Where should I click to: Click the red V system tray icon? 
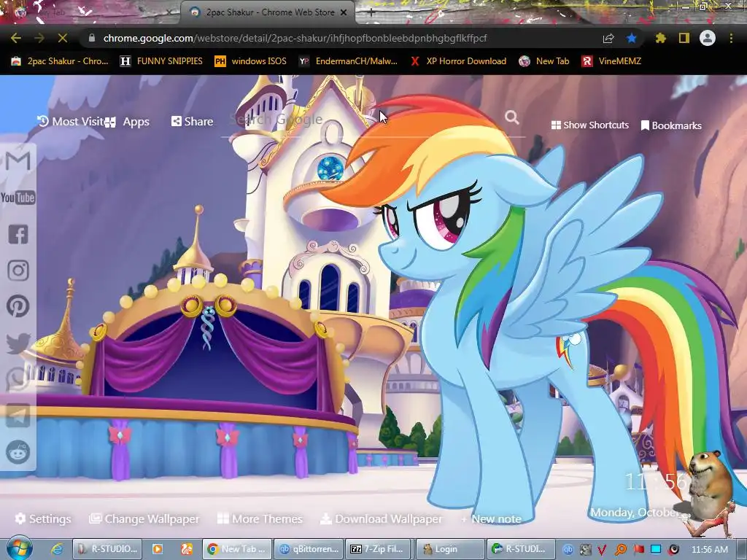(603, 550)
